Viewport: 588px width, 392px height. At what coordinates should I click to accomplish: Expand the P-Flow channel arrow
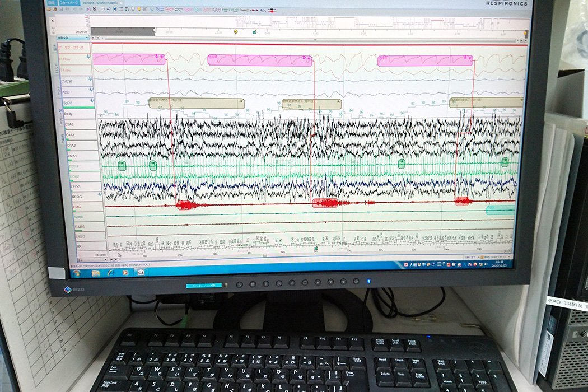point(88,57)
